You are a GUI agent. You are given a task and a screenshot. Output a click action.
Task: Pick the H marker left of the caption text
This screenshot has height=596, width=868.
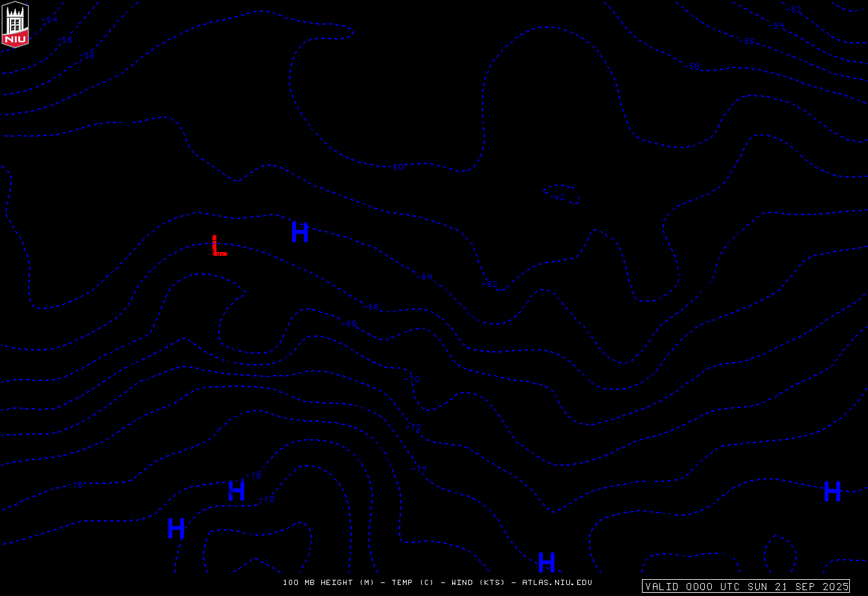[x=176, y=528]
